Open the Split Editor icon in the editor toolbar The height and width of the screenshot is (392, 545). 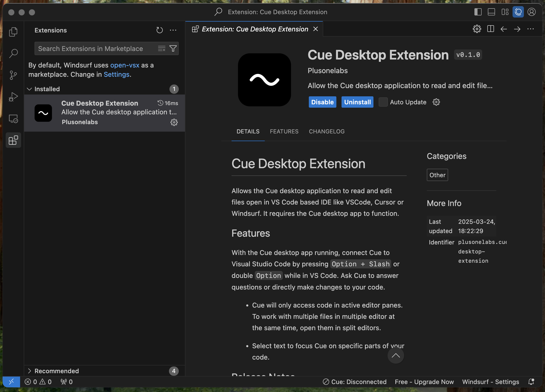click(x=490, y=29)
